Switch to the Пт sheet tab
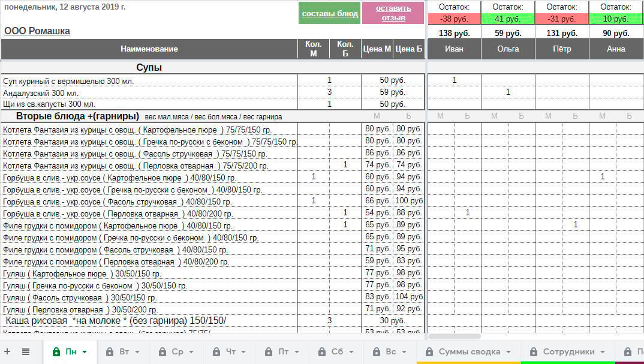Image resolution: width=644 pixels, height=364 pixels. point(284,352)
